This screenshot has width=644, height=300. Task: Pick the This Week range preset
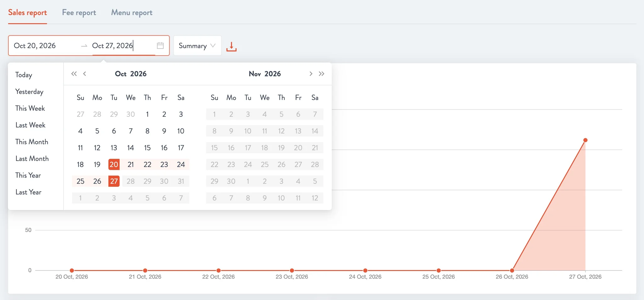point(30,108)
